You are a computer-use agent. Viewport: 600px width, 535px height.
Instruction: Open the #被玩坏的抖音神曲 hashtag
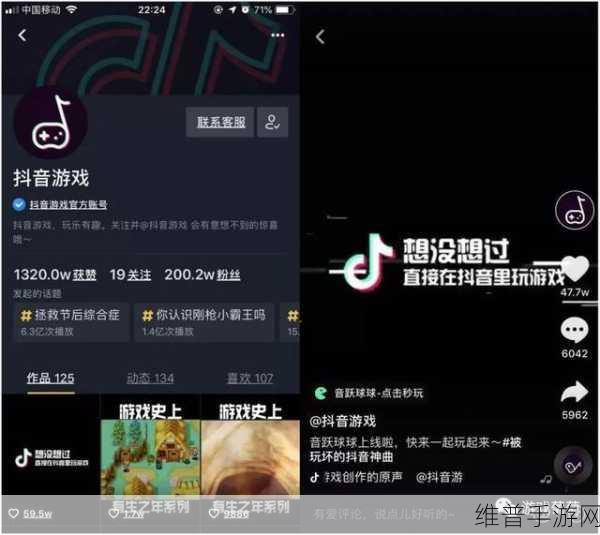tap(415, 450)
